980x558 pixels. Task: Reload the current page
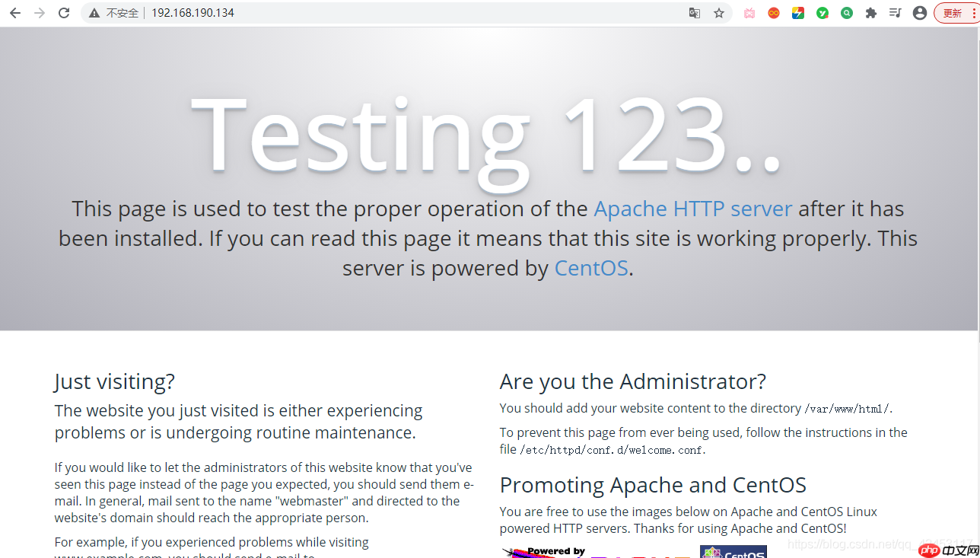[64, 13]
